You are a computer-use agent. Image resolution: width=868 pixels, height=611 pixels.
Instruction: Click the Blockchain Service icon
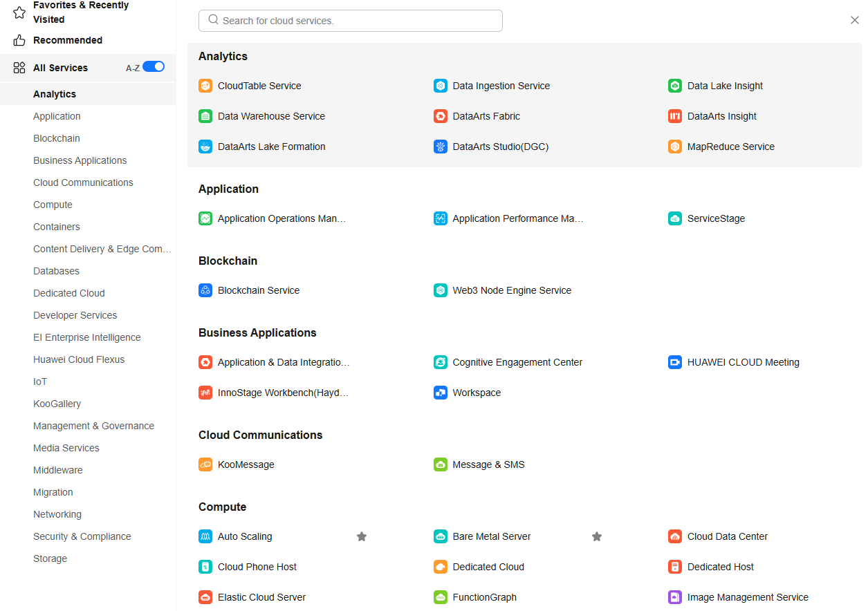pos(205,290)
